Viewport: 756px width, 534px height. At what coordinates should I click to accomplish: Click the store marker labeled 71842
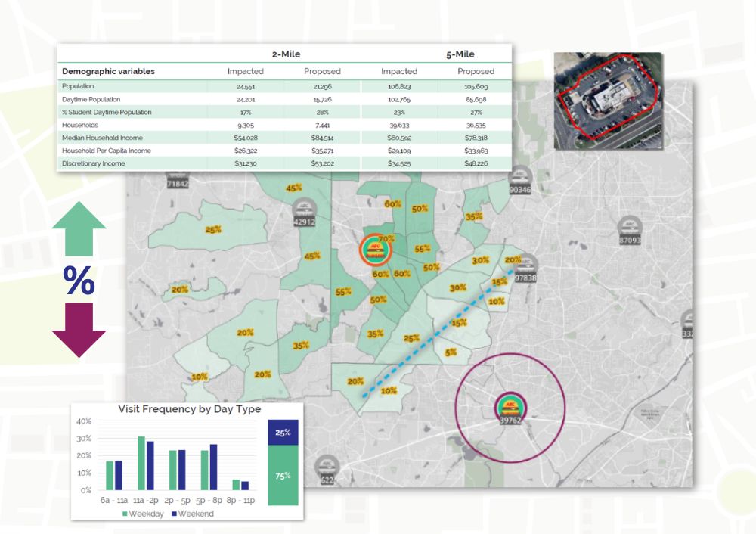click(177, 180)
